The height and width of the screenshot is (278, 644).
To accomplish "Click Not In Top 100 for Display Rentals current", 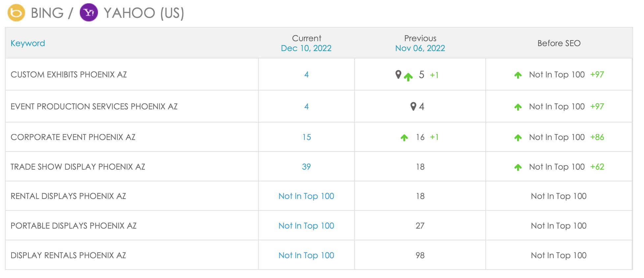I will click(x=306, y=255).
